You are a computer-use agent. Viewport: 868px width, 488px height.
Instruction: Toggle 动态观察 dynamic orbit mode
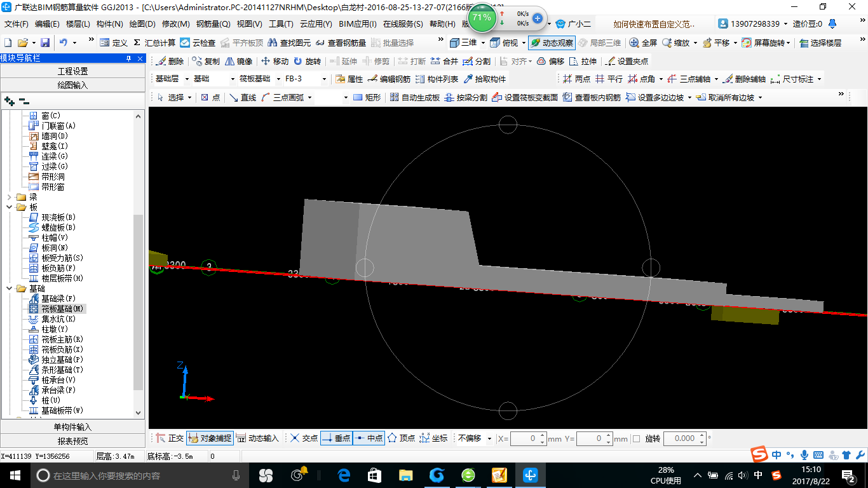[x=552, y=43]
